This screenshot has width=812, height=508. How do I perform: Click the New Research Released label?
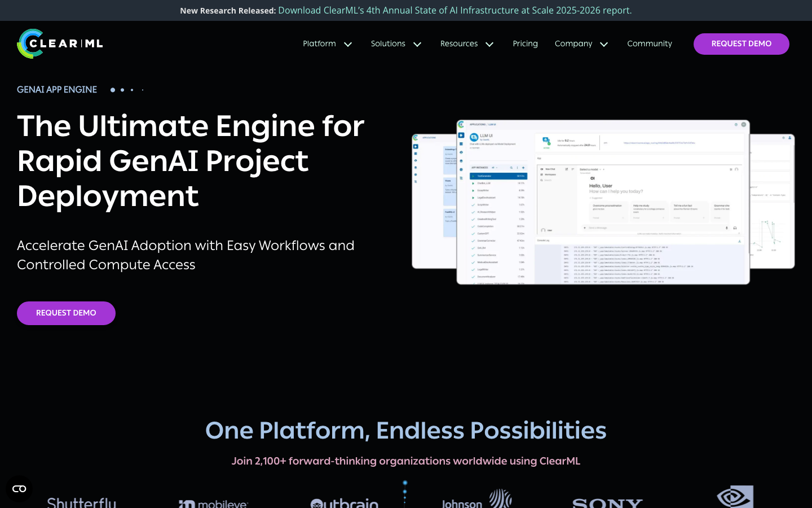tap(228, 11)
